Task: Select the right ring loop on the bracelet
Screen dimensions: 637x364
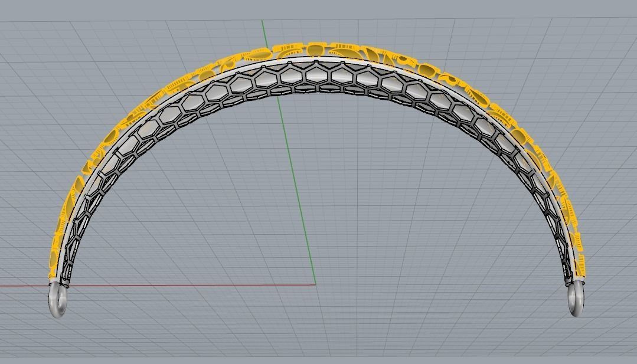Action: coord(576,297)
